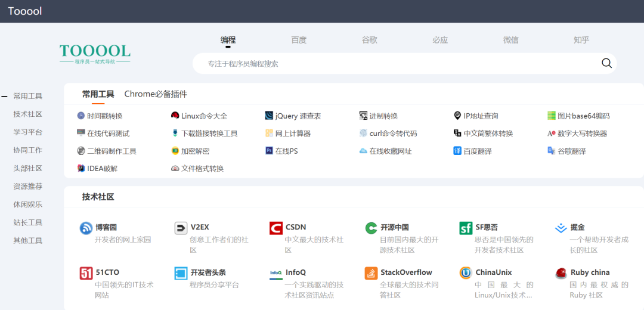Open the Ruby china title link
Viewport: 644px width, 310px height.
590,272
